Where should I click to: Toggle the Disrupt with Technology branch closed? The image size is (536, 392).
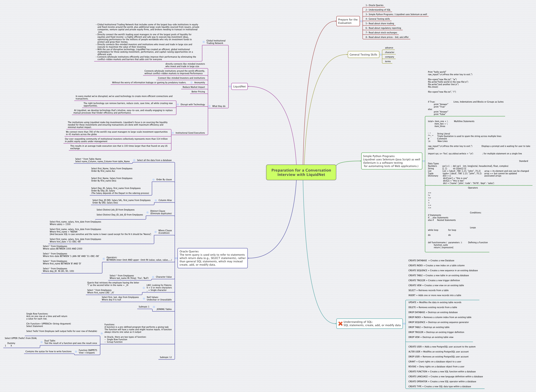pyautogui.click(x=178, y=104)
